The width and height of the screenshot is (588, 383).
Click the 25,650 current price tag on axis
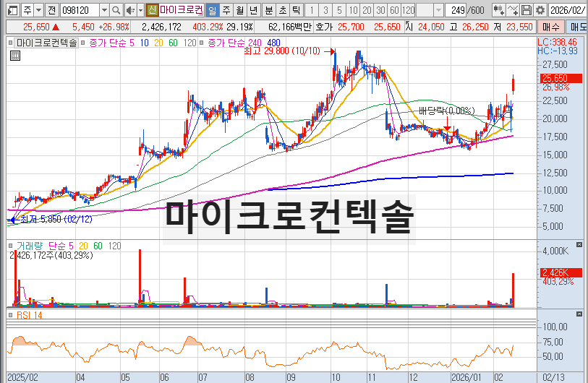561,78
